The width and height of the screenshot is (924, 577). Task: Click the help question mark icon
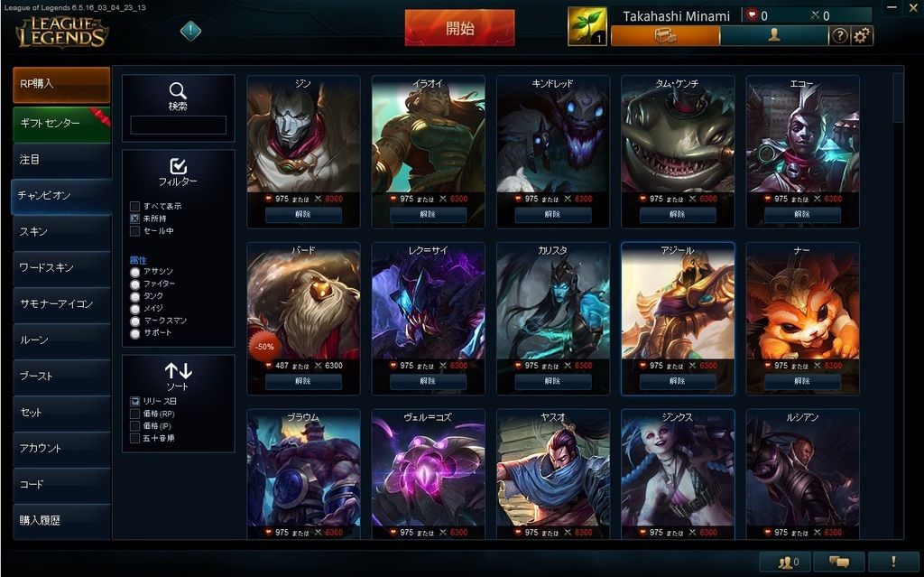click(x=839, y=36)
